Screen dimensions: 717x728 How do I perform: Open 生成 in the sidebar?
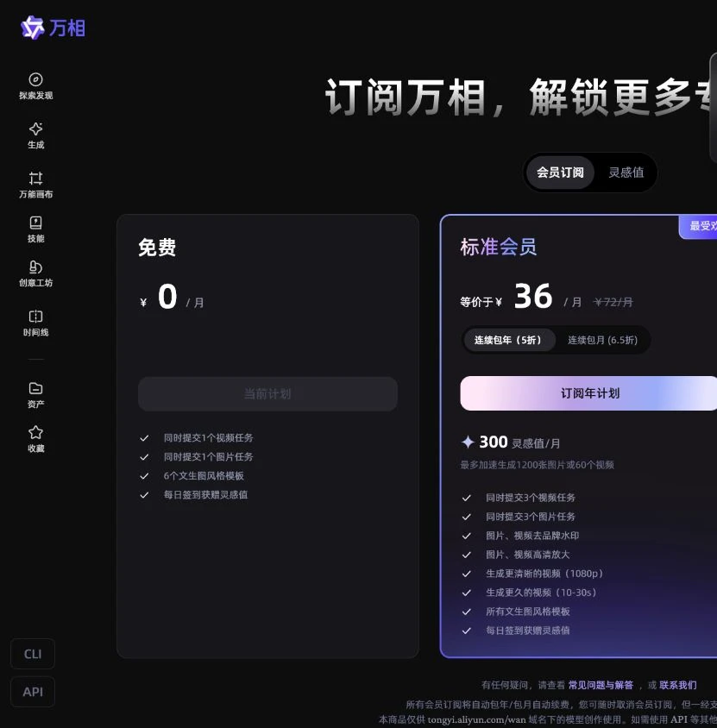click(x=35, y=135)
